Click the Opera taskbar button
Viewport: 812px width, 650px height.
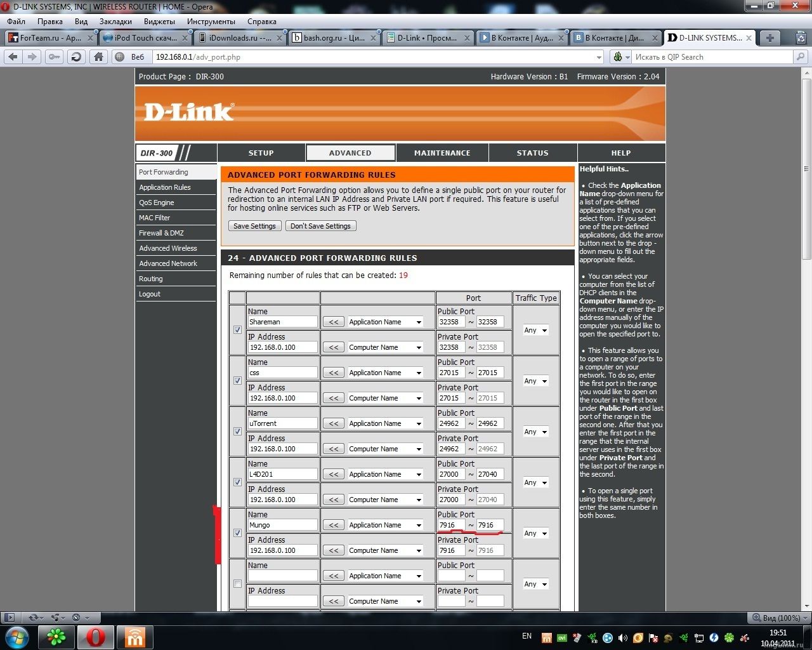(x=96, y=637)
